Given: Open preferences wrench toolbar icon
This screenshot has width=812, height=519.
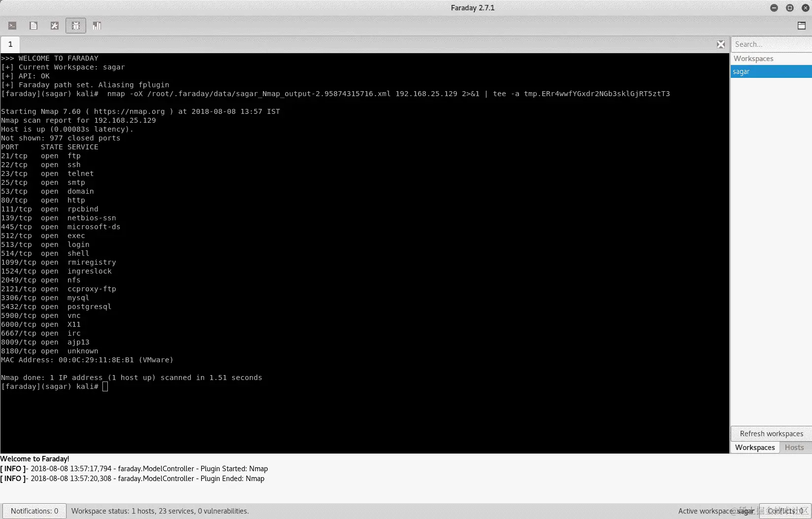Looking at the screenshot, I should click(55, 26).
